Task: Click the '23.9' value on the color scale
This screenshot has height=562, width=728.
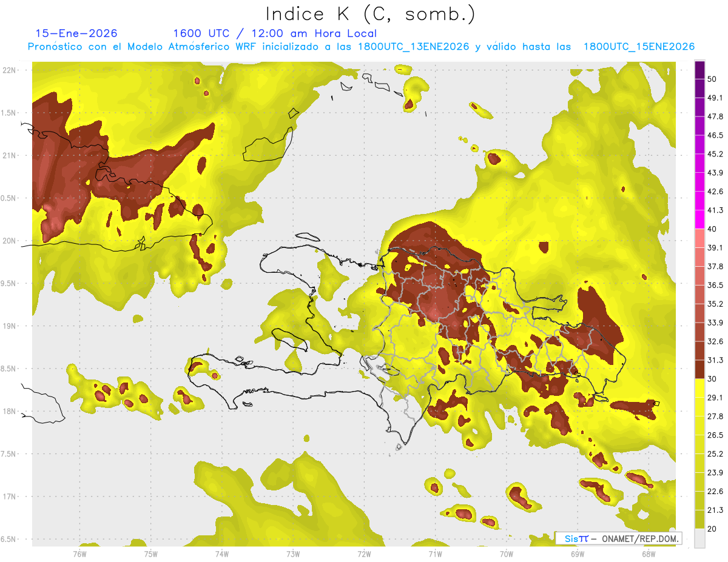Action: [x=715, y=473]
